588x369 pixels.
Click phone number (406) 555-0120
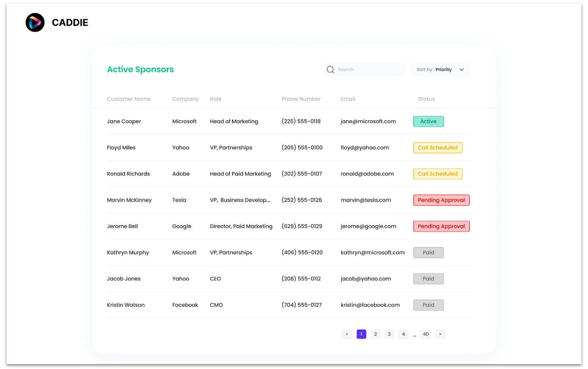[x=302, y=253]
